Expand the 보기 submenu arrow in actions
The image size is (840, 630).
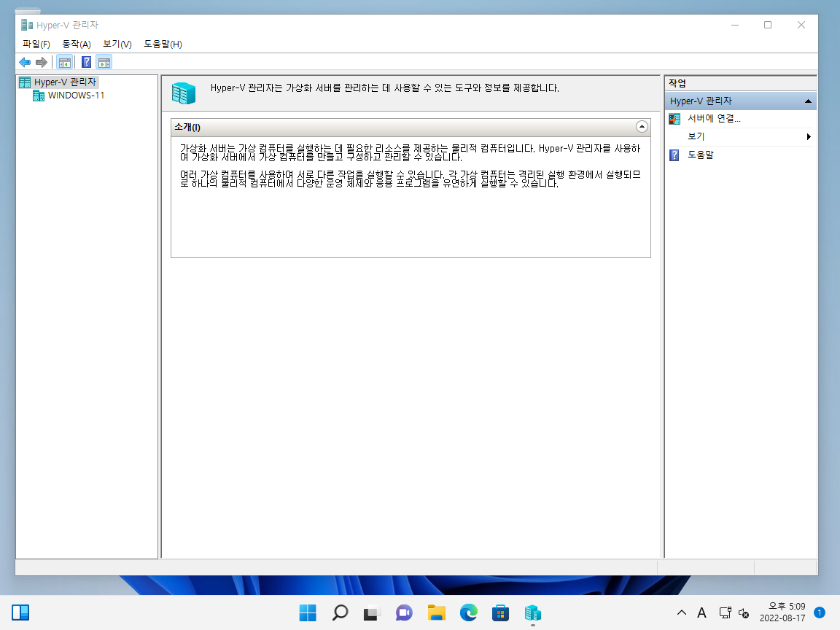809,136
